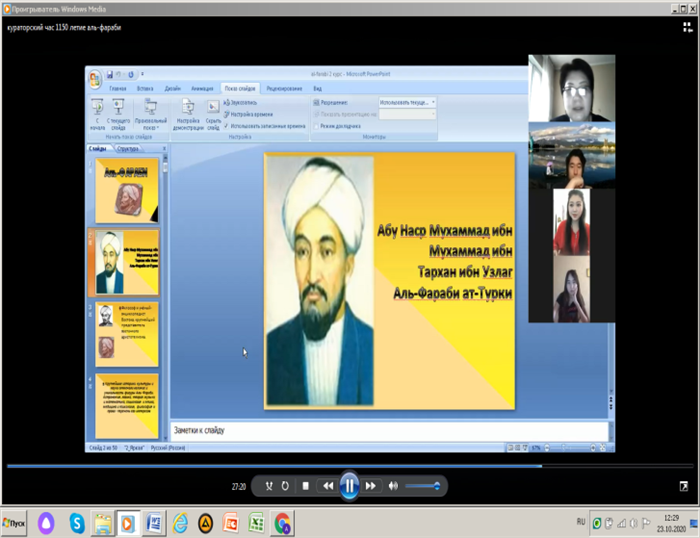The image size is (700, 538).
Task: Enable the 'Режим докладчика' checkbox
Action: pyautogui.click(x=316, y=126)
